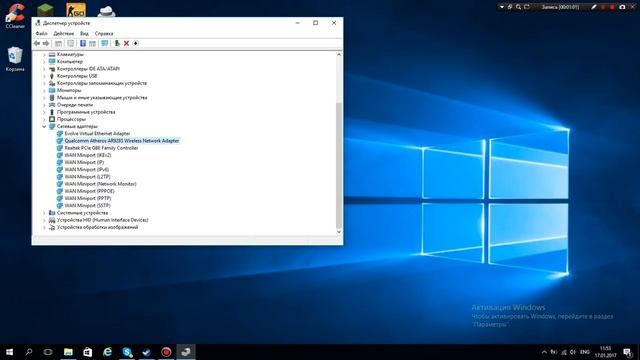Open CCleaner desktop shortcut
The image size is (640, 360).
[x=15, y=16]
